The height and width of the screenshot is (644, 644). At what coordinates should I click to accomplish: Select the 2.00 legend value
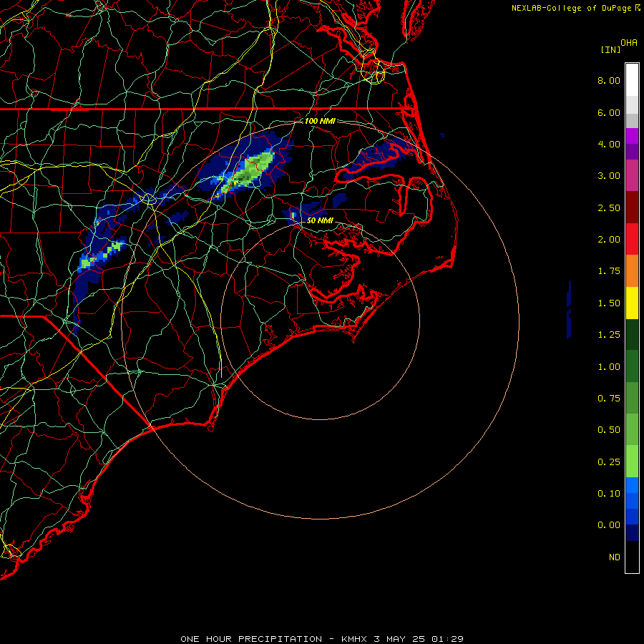(609, 240)
